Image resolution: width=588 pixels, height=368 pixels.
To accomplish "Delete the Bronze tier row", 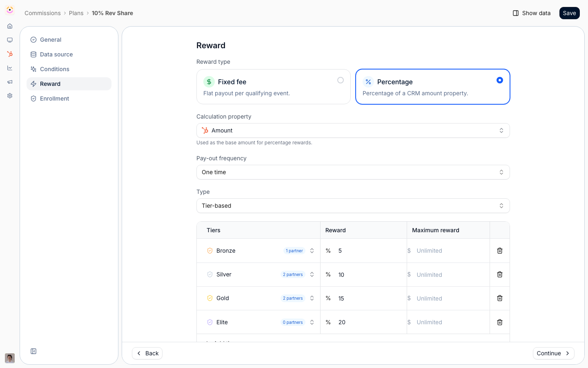I will coord(500,251).
